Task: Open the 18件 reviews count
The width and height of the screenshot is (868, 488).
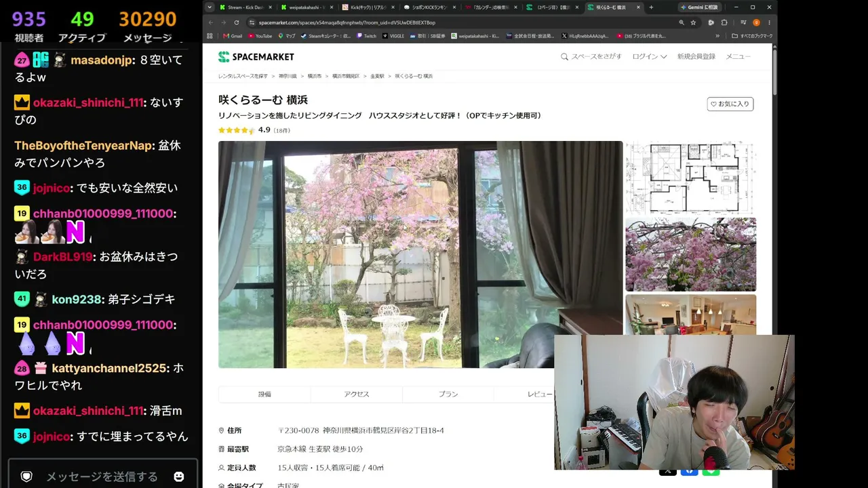Action: [x=281, y=130]
